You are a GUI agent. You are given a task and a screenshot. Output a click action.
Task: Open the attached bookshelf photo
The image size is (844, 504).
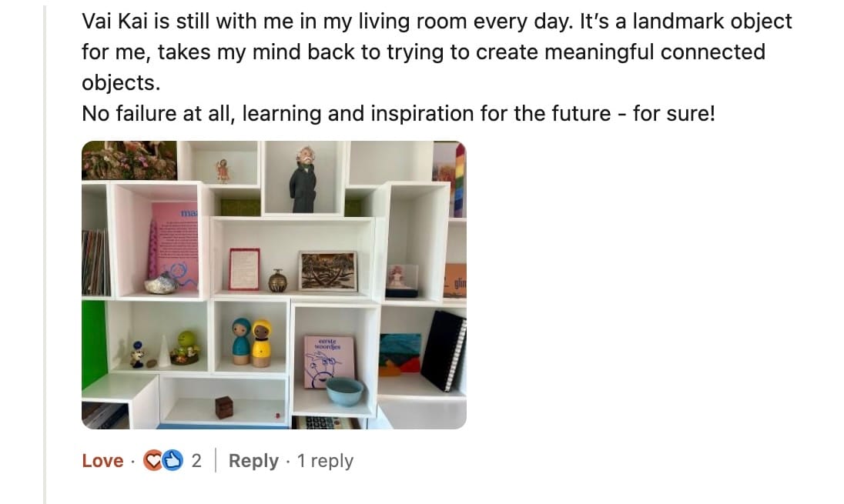tap(274, 285)
